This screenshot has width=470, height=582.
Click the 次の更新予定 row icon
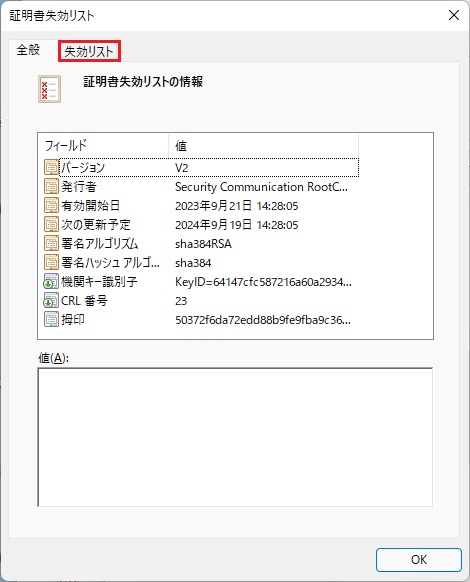(51, 224)
